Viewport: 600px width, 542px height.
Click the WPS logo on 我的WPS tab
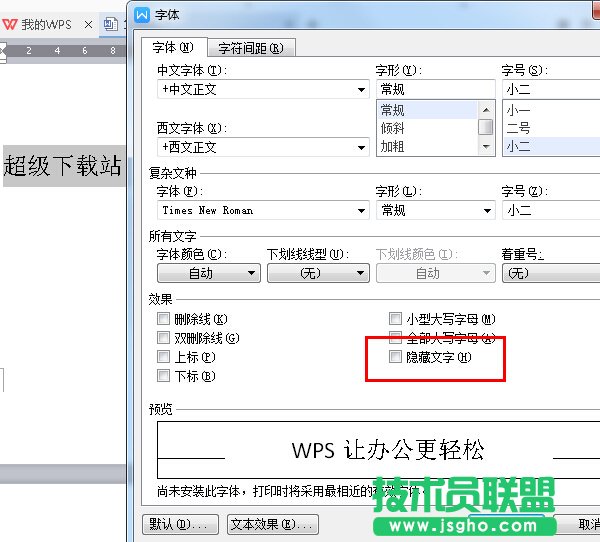coord(10,24)
